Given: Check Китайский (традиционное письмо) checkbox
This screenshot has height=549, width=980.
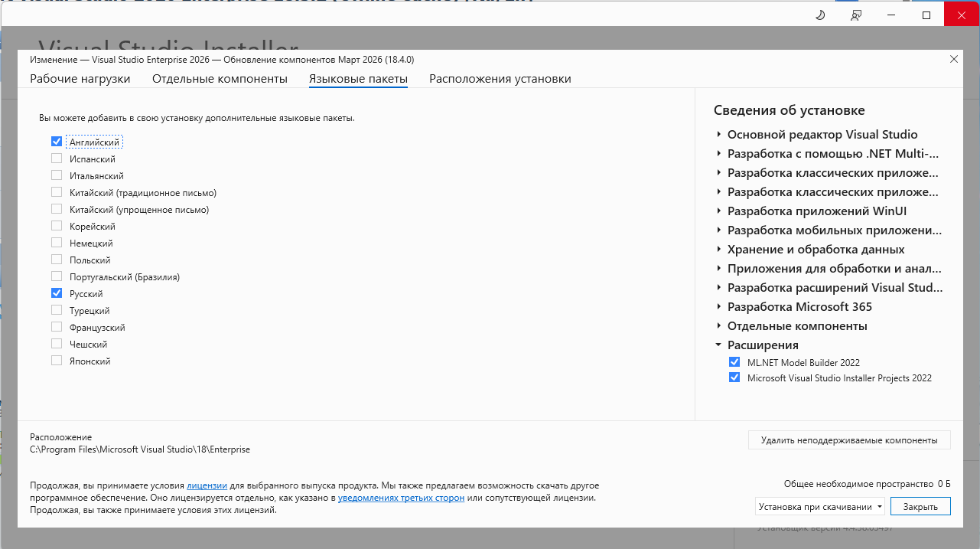Looking at the screenshot, I should tap(57, 192).
